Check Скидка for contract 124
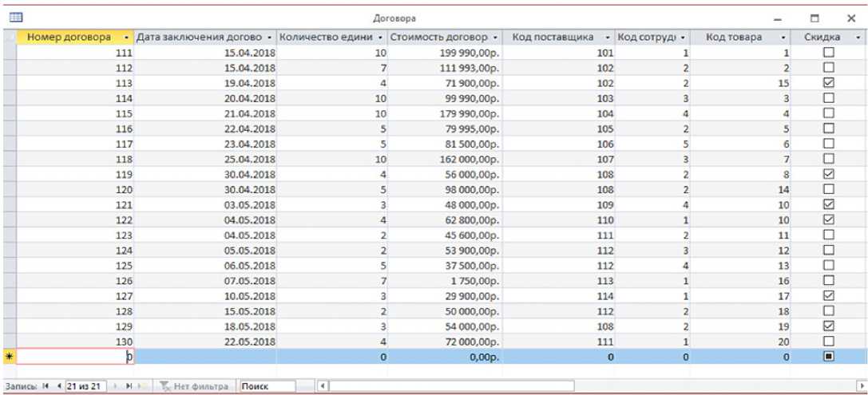868x395 pixels. pos(829,250)
